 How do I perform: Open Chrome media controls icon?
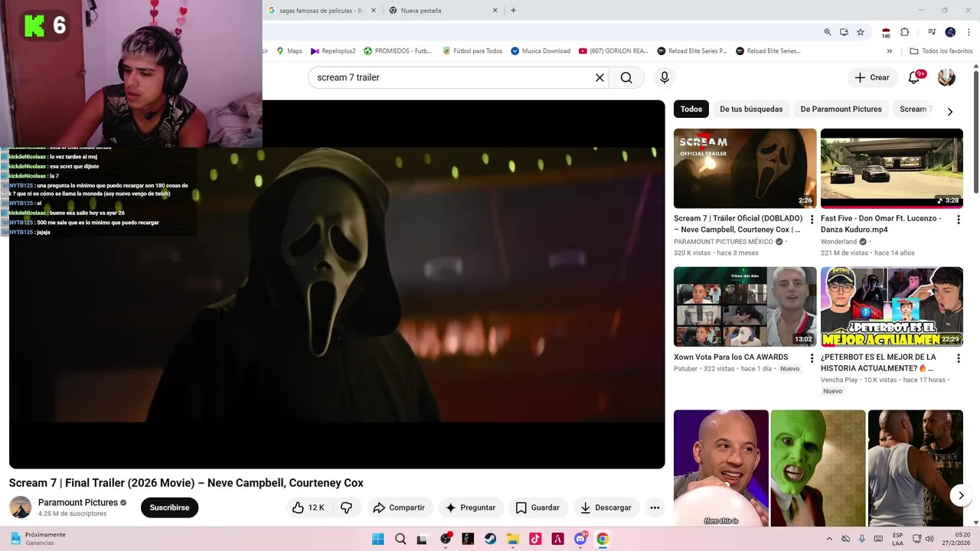(x=932, y=32)
